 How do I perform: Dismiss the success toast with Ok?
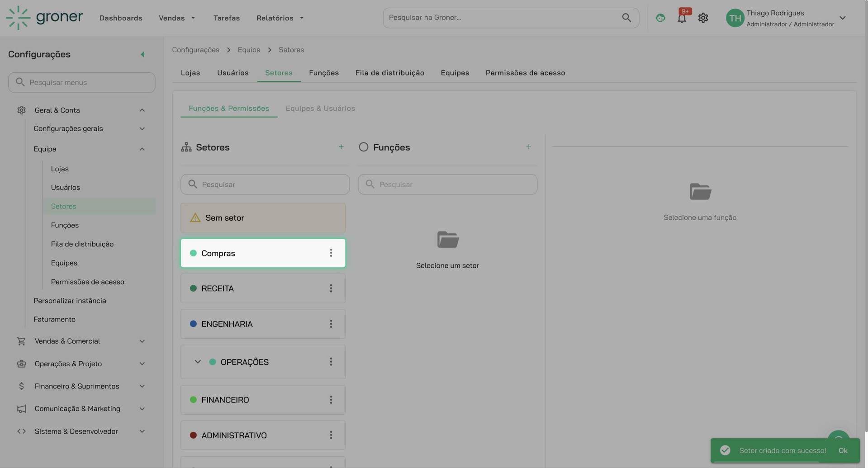(843, 450)
